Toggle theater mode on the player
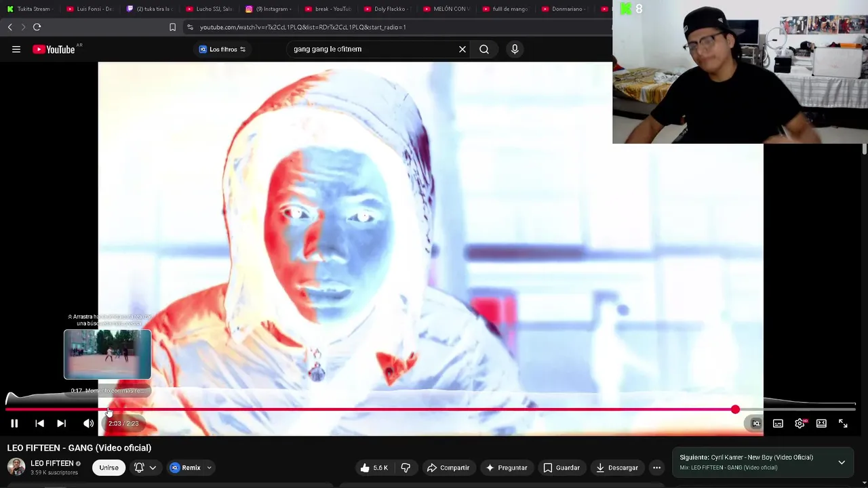This screenshot has width=868, height=488. click(x=821, y=424)
